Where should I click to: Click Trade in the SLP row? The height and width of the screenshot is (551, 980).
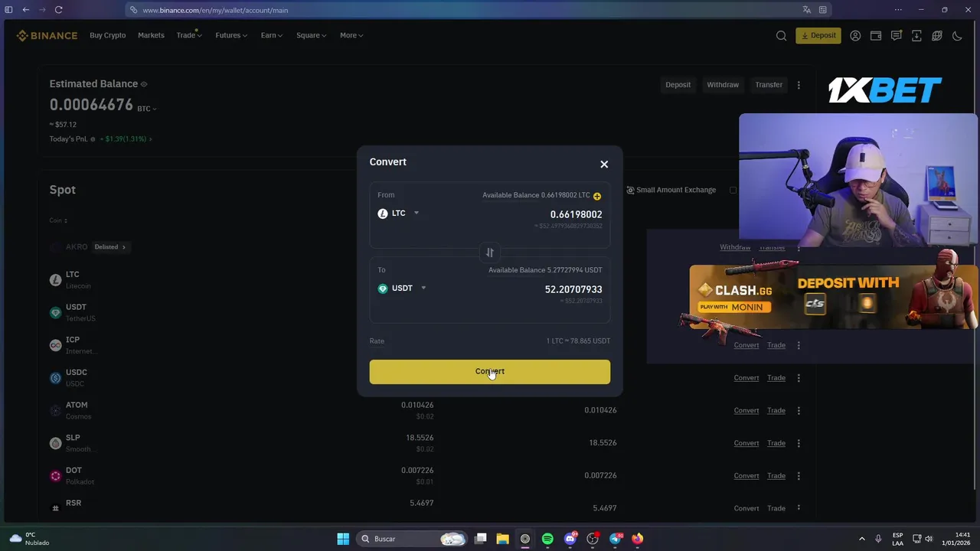[776, 443]
